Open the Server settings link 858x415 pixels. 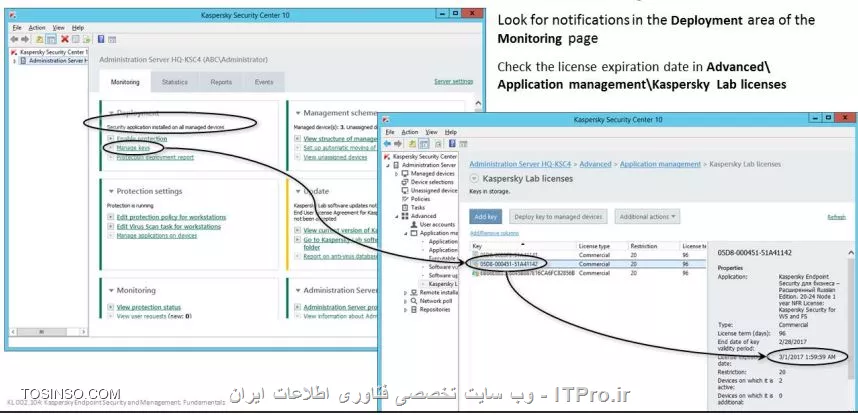click(x=454, y=82)
